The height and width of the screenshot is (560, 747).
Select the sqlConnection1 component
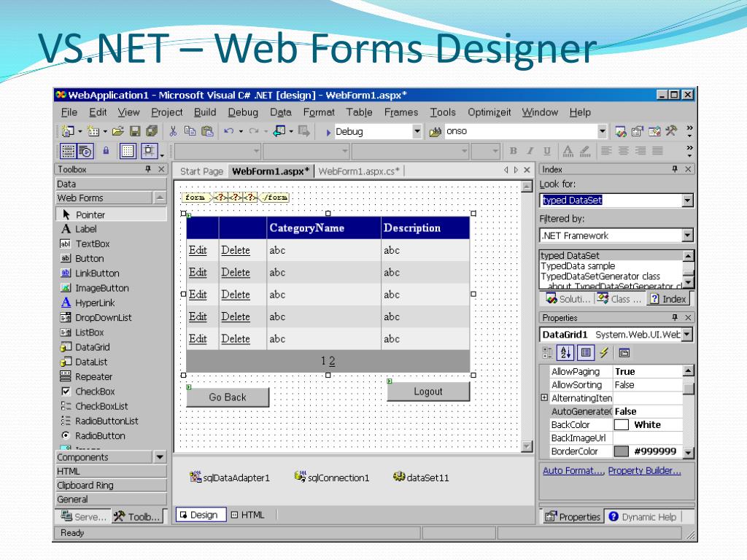[332, 477]
